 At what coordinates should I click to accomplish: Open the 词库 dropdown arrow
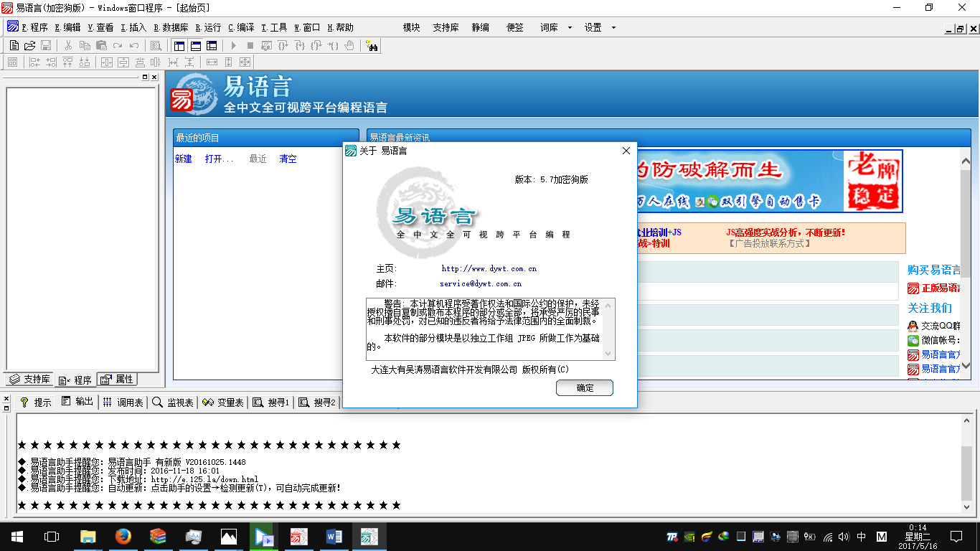click(570, 27)
